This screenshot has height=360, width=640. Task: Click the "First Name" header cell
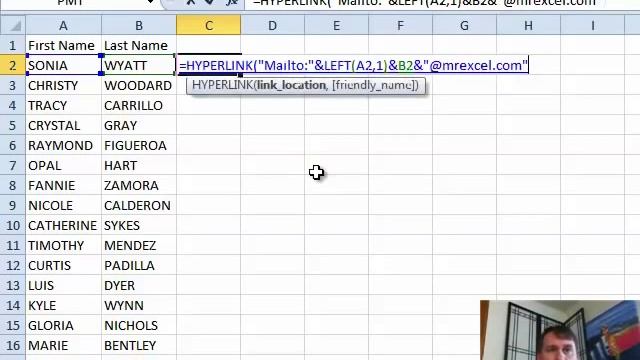(x=63, y=45)
